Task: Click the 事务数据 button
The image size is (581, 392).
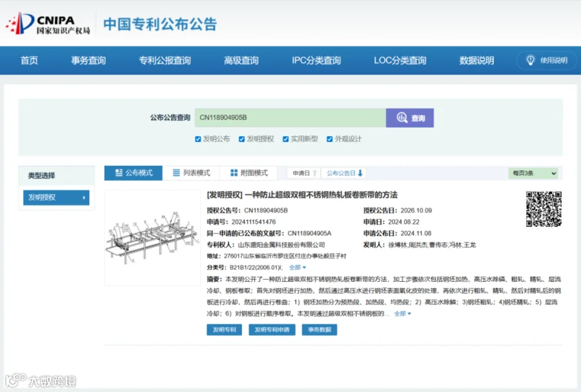Action: coord(320,329)
